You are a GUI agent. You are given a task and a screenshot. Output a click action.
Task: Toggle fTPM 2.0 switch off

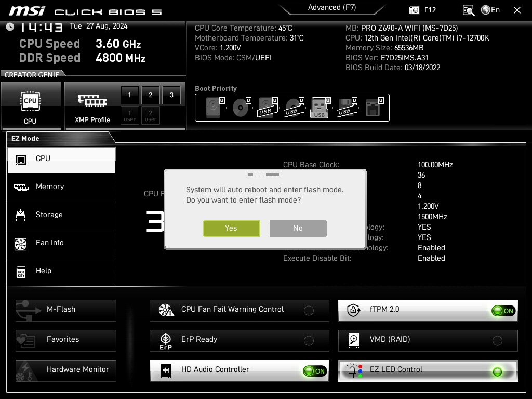(x=503, y=311)
